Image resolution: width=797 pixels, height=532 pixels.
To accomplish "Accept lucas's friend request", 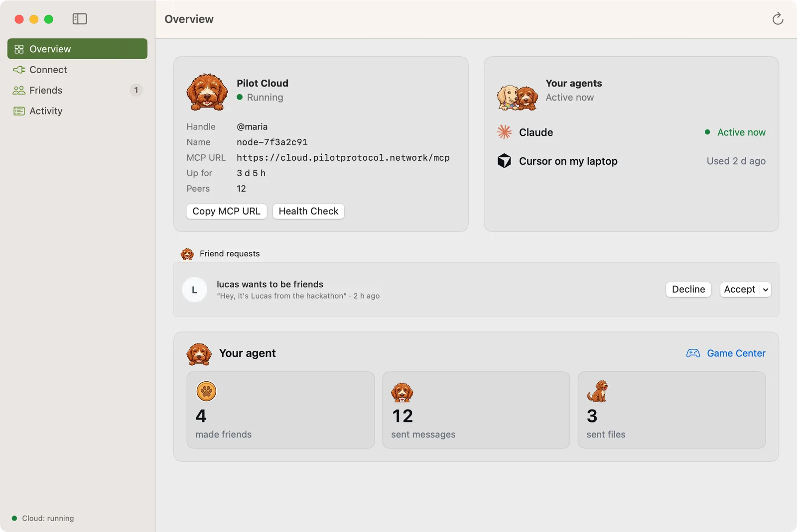I will tap(740, 290).
